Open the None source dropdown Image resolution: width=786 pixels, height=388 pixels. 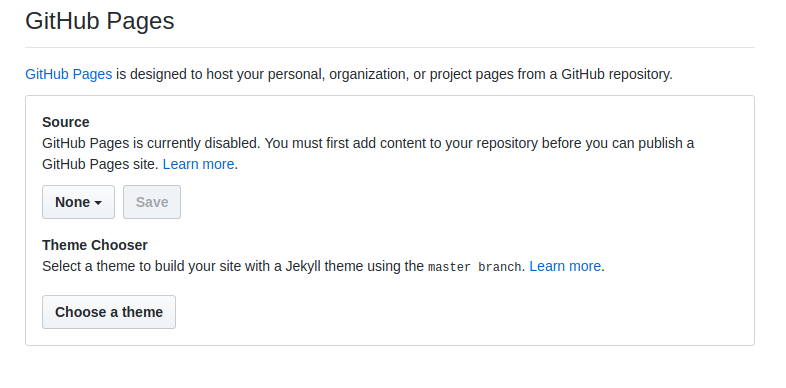78,202
